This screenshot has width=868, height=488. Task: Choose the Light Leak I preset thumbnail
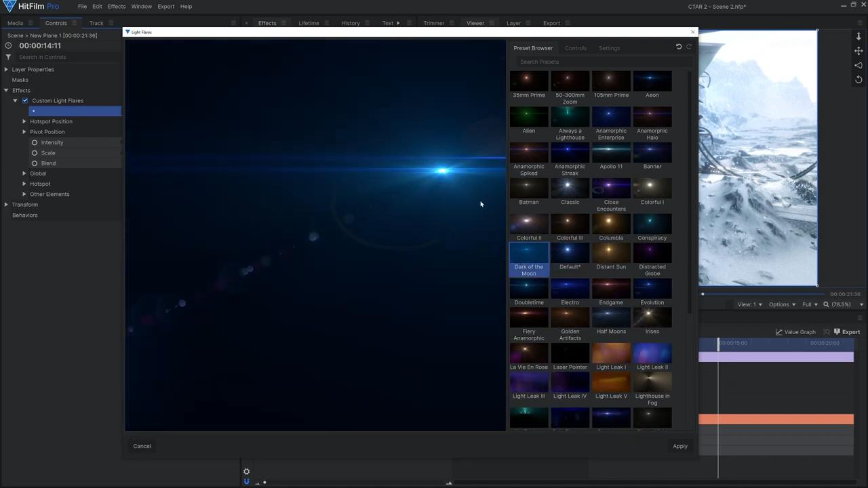pos(611,352)
